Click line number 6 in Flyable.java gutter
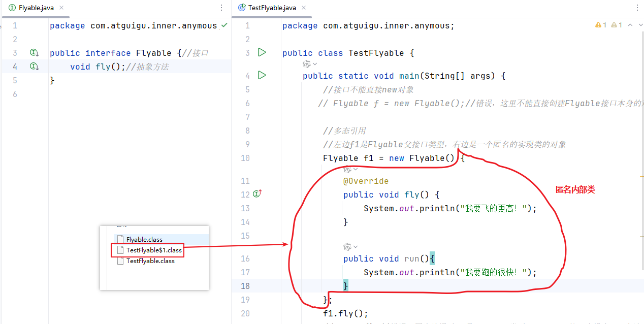The width and height of the screenshot is (644, 324). pyautogui.click(x=15, y=94)
